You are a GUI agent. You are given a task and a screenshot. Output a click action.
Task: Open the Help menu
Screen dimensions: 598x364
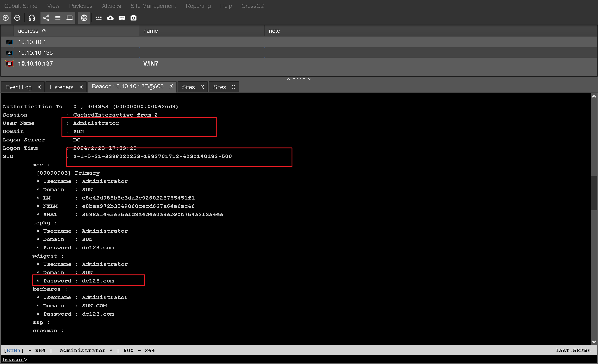(x=226, y=6)
